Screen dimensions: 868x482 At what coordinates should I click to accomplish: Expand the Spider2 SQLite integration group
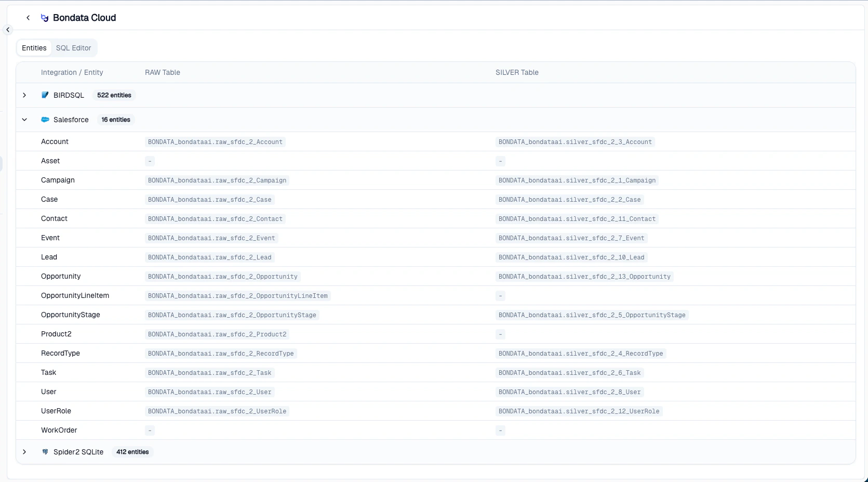(x=24, y=452)
